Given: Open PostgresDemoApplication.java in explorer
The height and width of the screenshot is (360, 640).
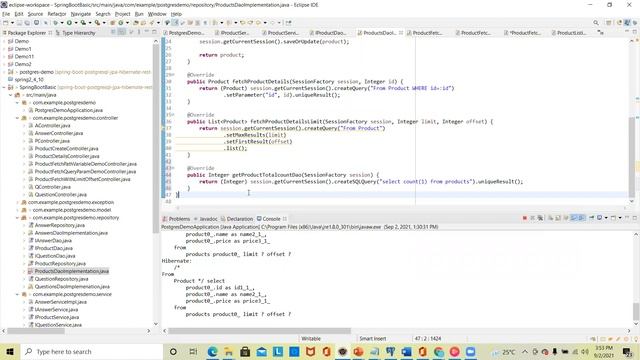Looking at the screenshot, I should point(65,110).
